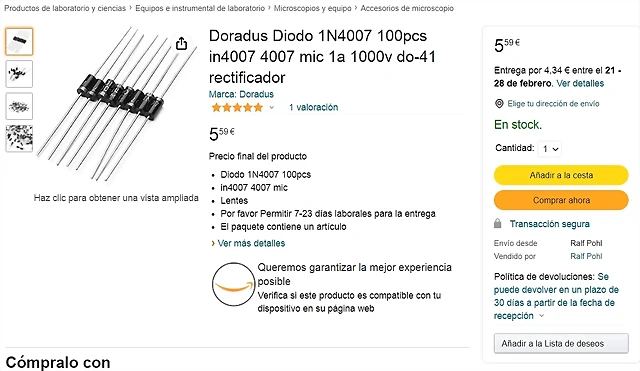Expand the star rating breakdown chevron

tap(271, 108)
